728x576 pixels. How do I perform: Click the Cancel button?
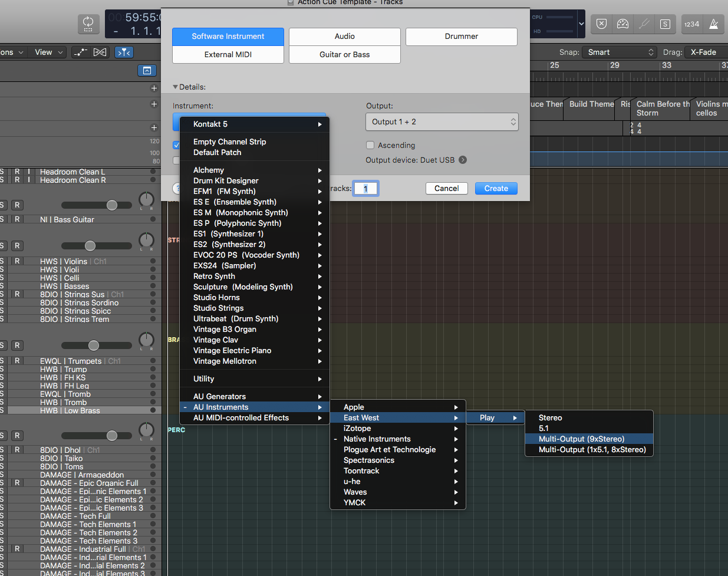coord(447,188)
